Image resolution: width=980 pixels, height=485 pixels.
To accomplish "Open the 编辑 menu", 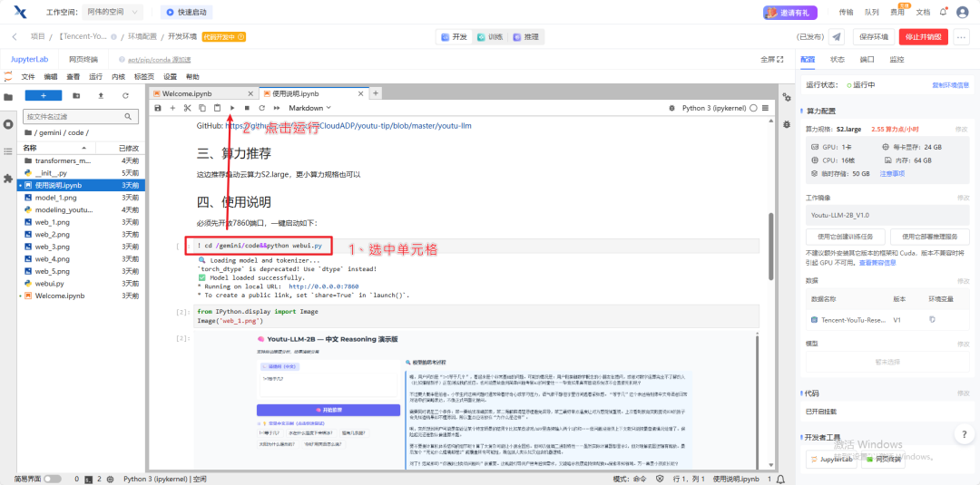I will coord(51,77).
